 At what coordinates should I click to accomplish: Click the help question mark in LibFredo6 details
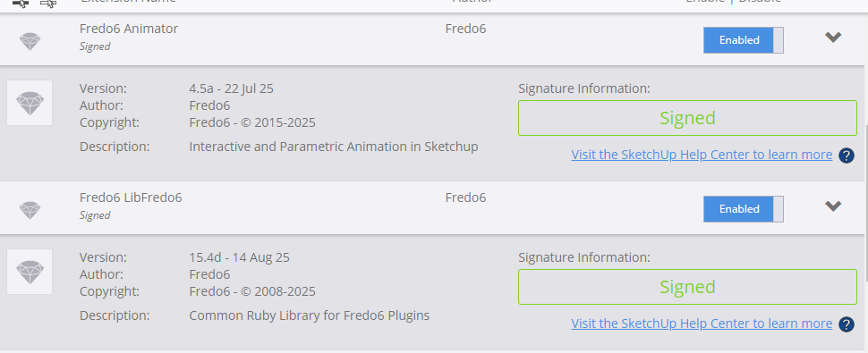(846, 324)
